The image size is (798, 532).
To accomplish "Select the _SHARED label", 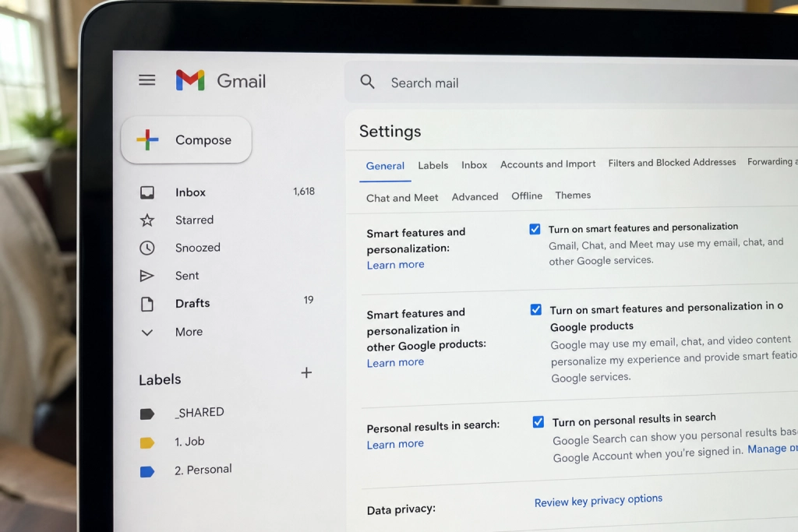I will [199, 413].
